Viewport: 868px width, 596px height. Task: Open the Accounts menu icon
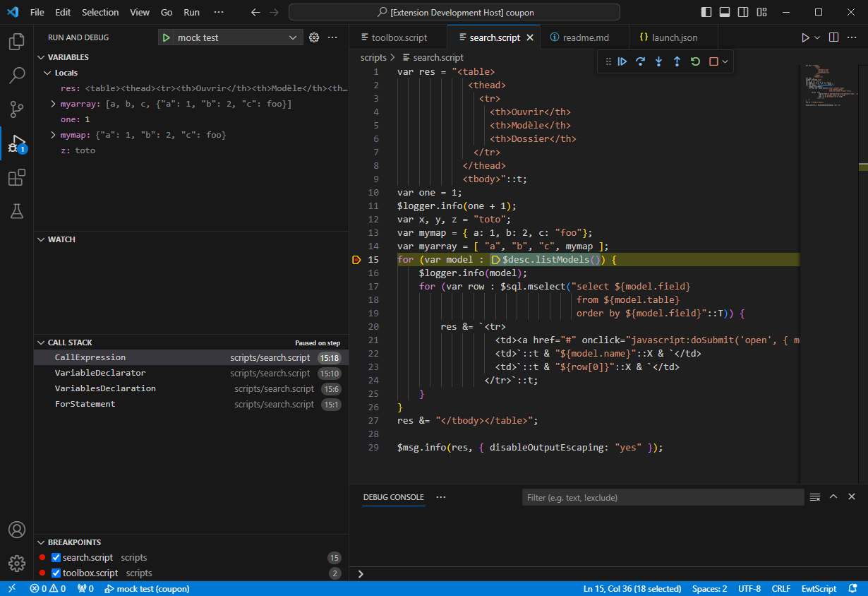coord(16,530)
